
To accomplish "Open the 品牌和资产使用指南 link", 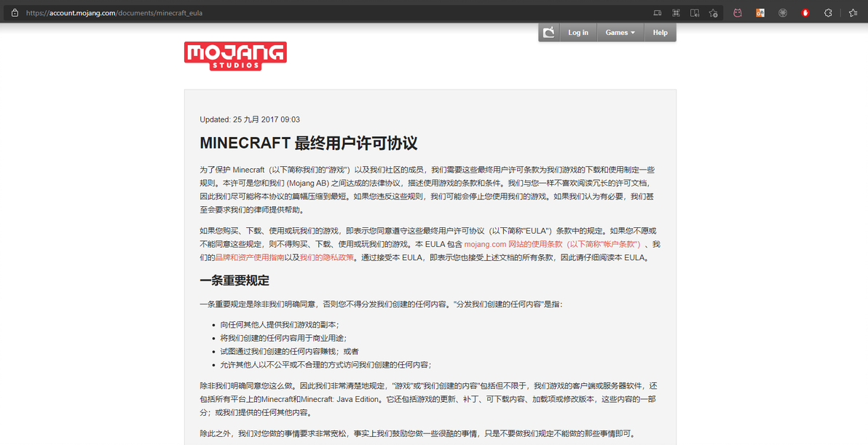I will [x=250, y=257].
